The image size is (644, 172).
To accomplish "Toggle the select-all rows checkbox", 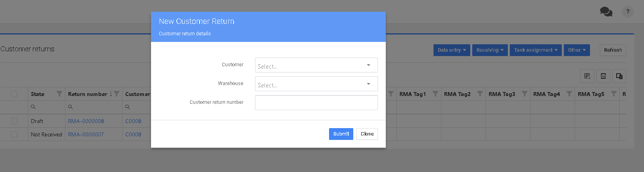I will (x=14, y=94).
